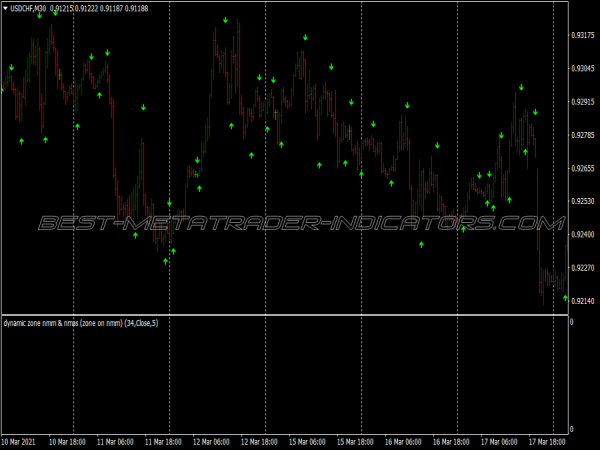Click the OHLC values 0.91215 0.91222 0.91187 0.91188
Viewport: 600px width, 450px height.
(99, 8)
